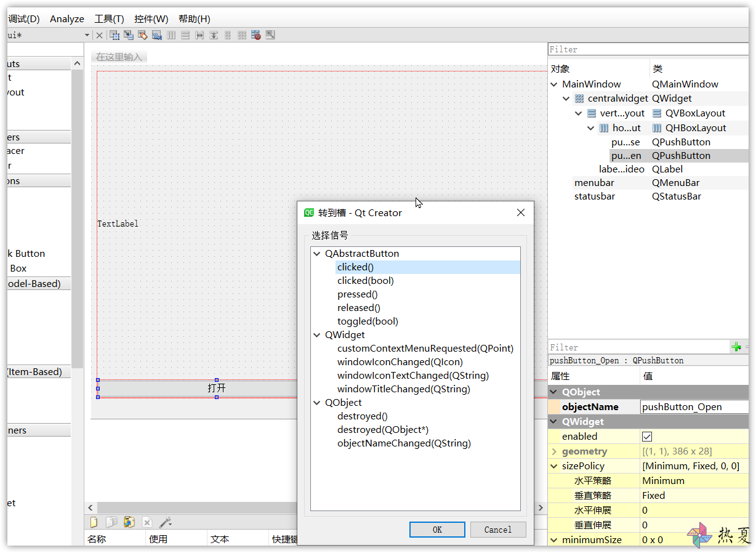Click the Adjust Size toolbar icon
Screen dimensions: 756x553
click(x=270, y=35)
